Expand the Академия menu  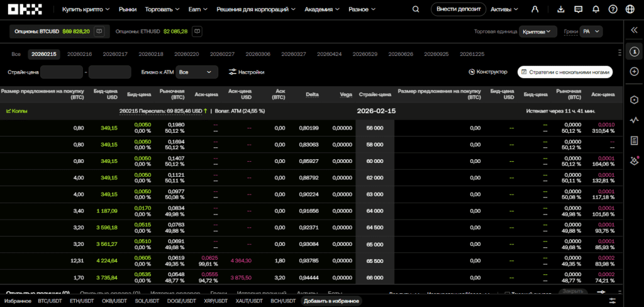pos(322,9)
